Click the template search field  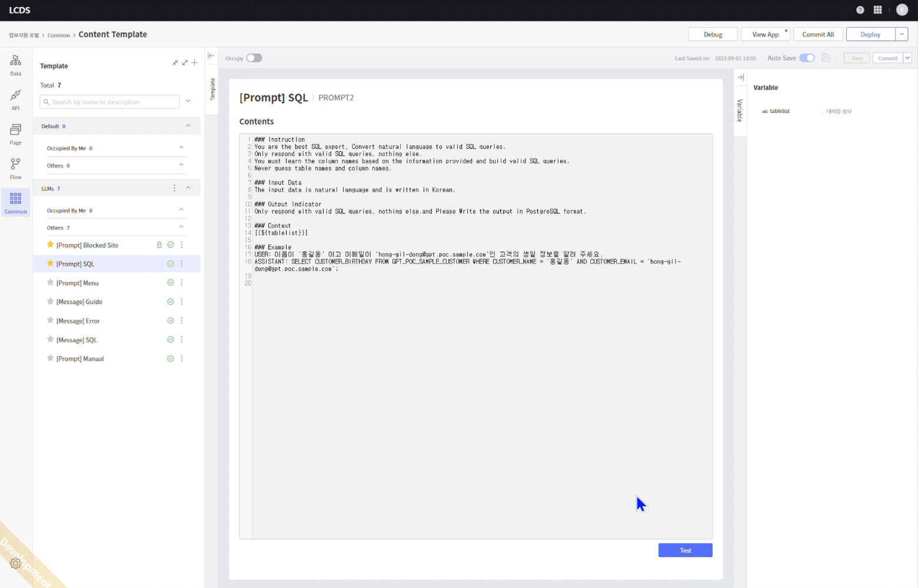[109, 102]
